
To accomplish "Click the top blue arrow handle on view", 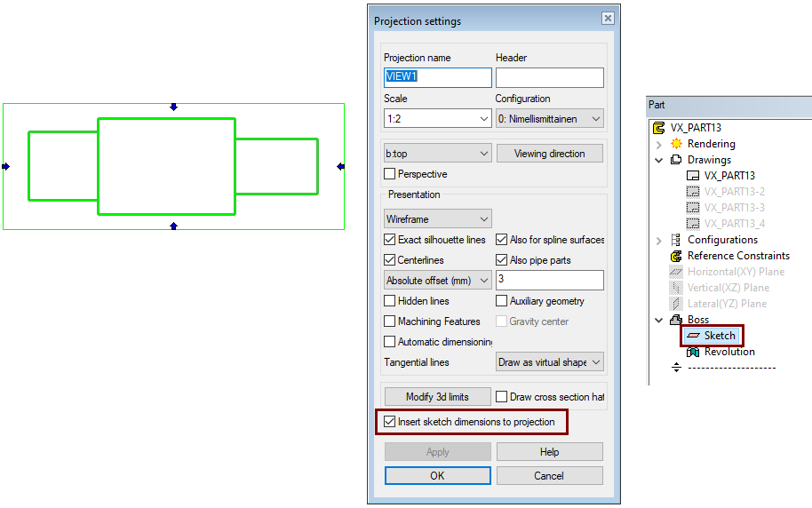I will click(x=173, y=107).
